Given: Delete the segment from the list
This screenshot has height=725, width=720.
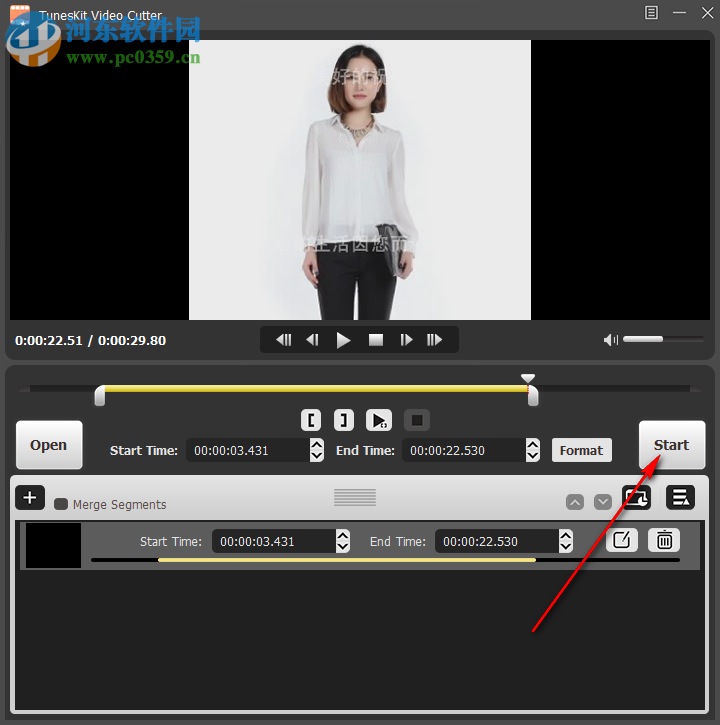Looking at the screenshot, I should click(664, 540).
